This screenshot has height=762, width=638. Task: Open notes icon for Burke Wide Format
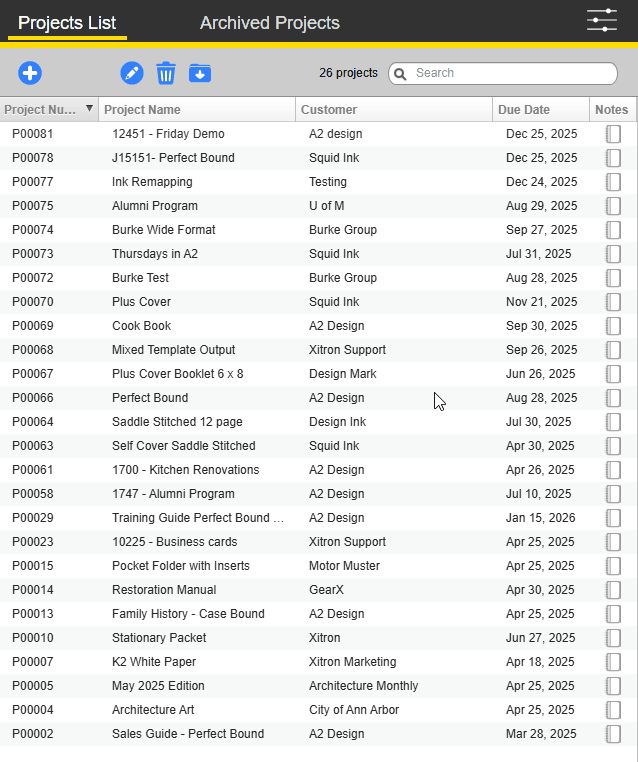[613, 230]
